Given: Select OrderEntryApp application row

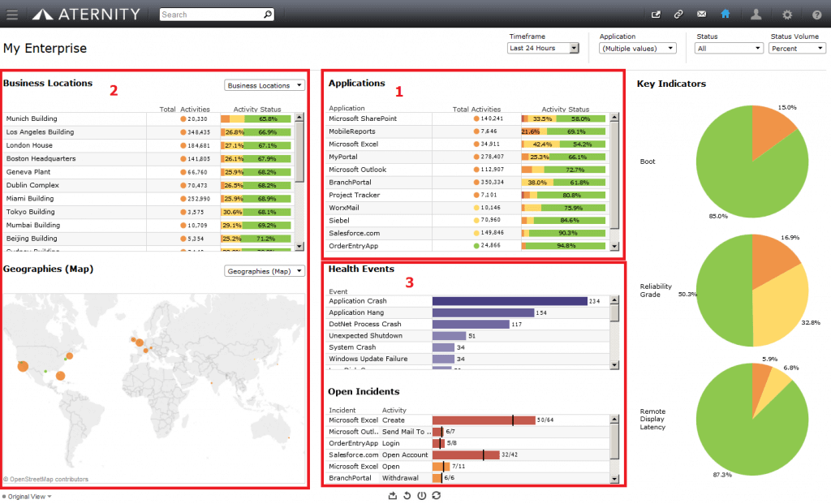Looking at the screenshot, I should (467, 246).
